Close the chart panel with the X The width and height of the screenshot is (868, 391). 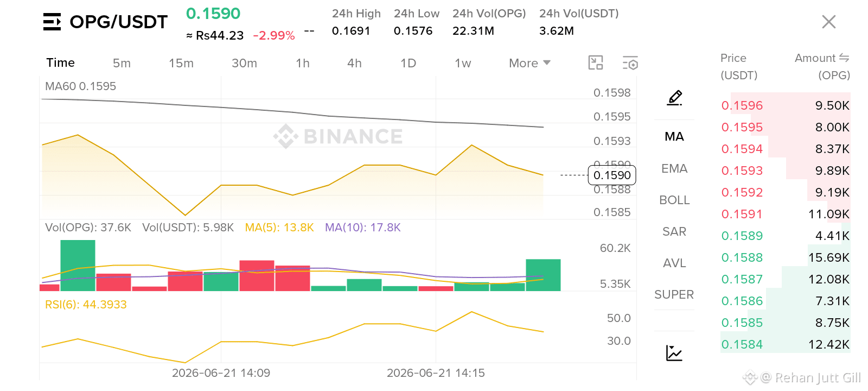pos(829,22)
